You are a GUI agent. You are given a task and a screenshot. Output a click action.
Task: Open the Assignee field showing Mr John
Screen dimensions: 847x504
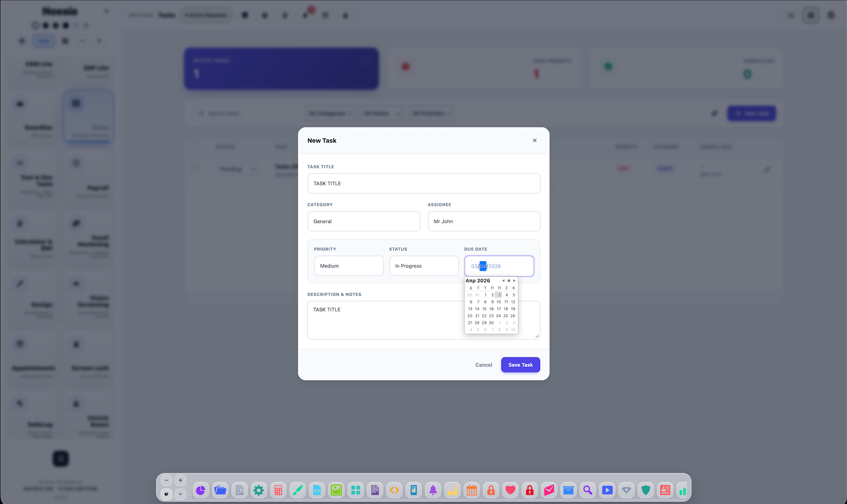coord(484,221)
